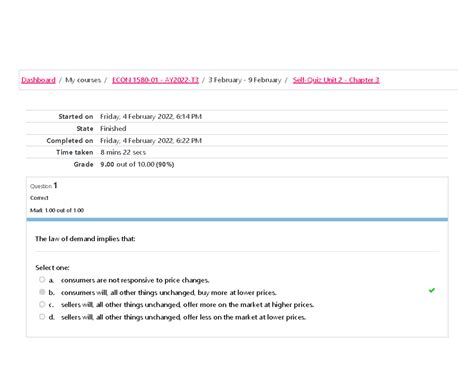Open the Dashboard breadcrumb link
The image size is (474, 366).
38,80
